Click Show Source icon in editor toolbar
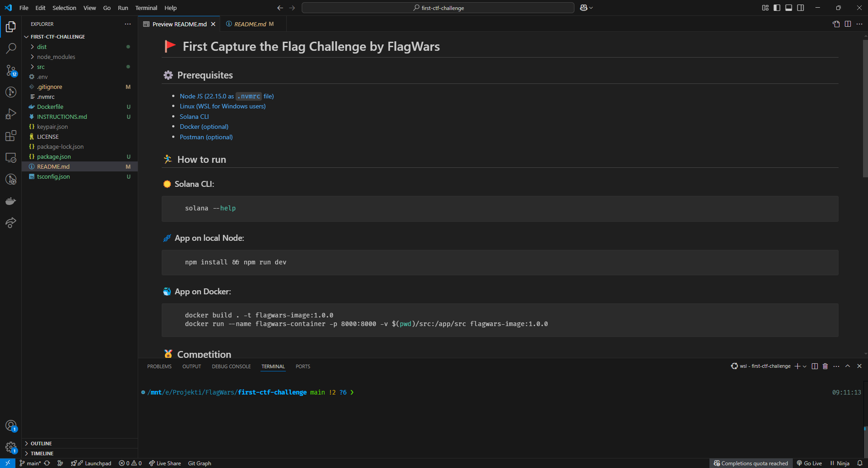Image resolution: width=868 pixels, height=468 pixels. (836, 24)
